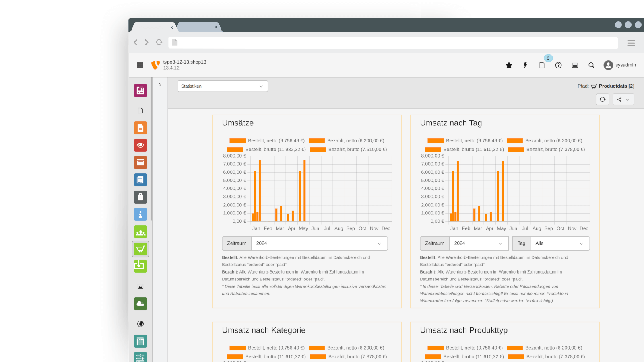Screen dimensions: 644x362
Task: Toggle the module menu grid icon
Action: coord(140,65)
